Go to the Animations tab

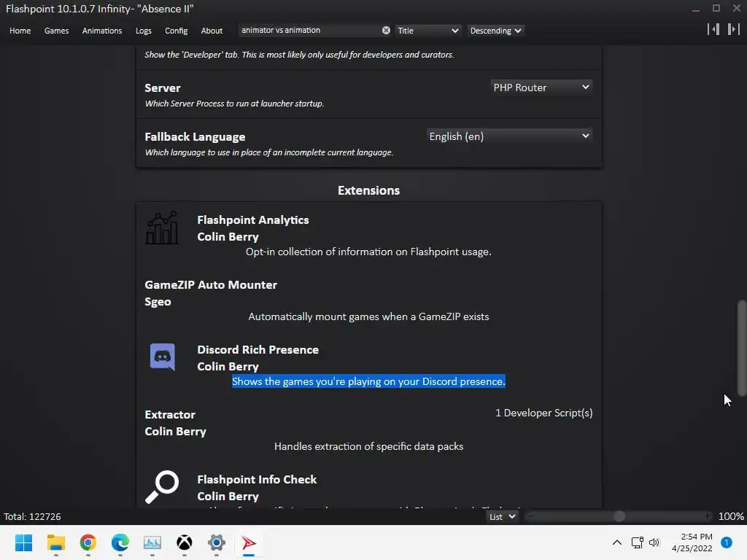pyautogui.click(x=102, y=31)
